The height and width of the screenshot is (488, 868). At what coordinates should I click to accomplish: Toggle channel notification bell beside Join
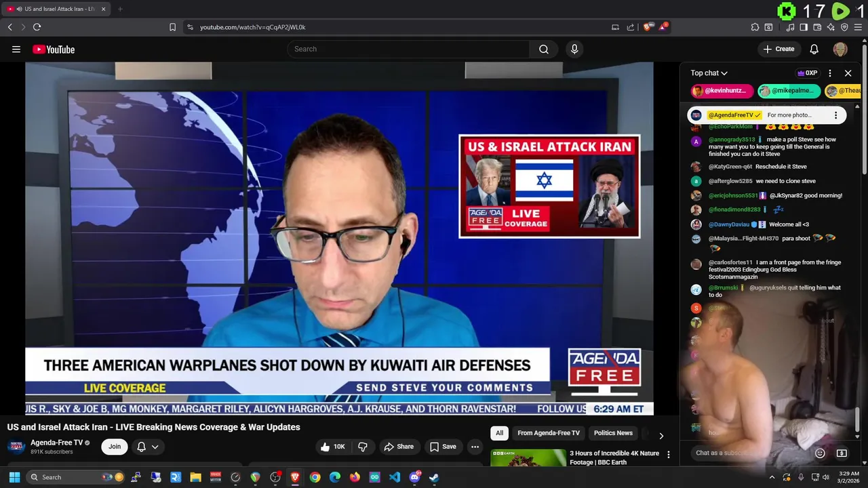[x=141, y=447]
